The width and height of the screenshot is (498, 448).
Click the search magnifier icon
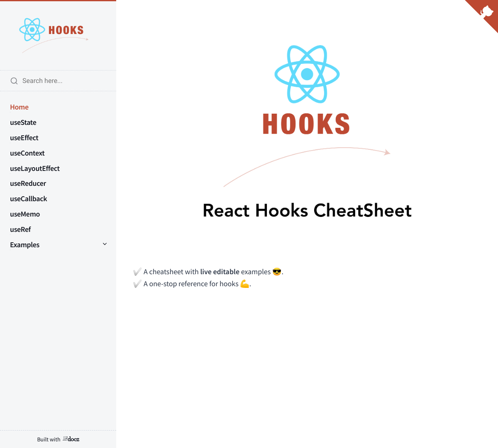(x=14, y=81)
